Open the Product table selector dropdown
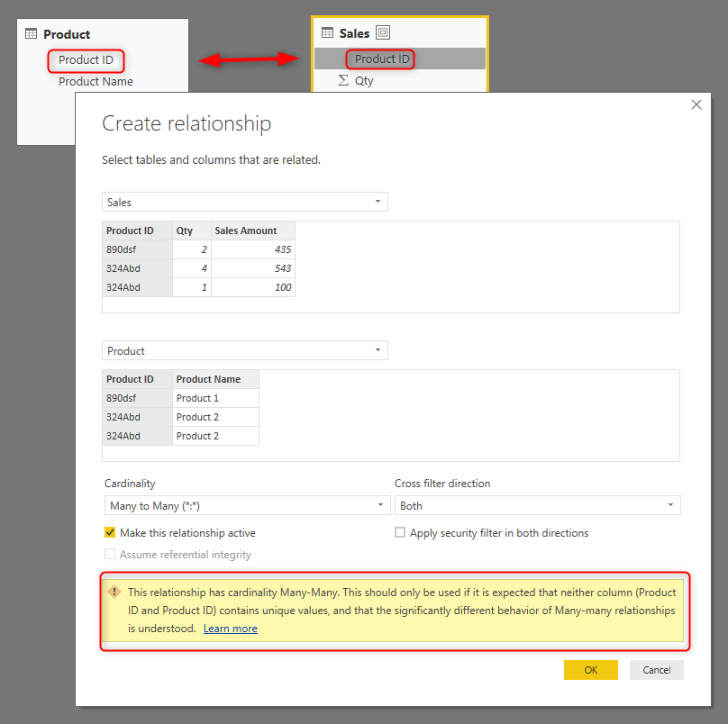The image size is (728, 724). click(x=378, y=350)
